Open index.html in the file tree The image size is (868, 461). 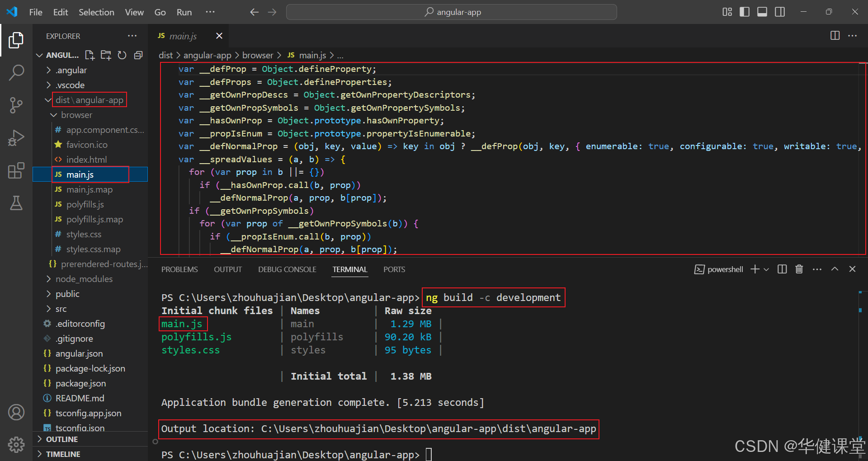tap(90, 160)
